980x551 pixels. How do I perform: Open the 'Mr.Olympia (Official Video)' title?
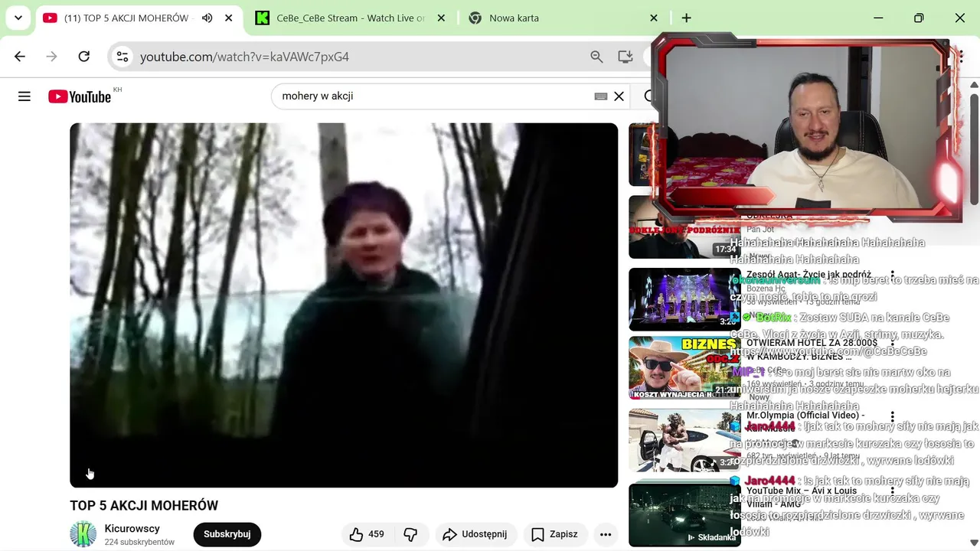[805, 422]
